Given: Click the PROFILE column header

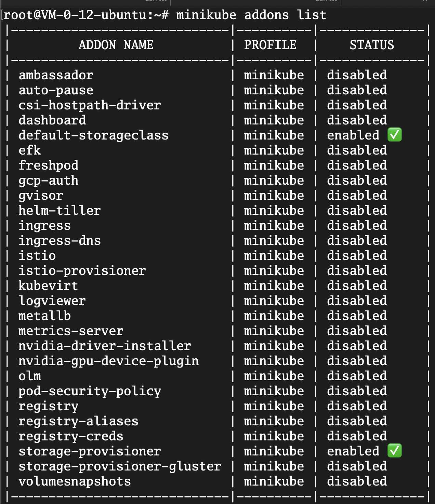Looking at the screenshot, I should pos(270,45).
